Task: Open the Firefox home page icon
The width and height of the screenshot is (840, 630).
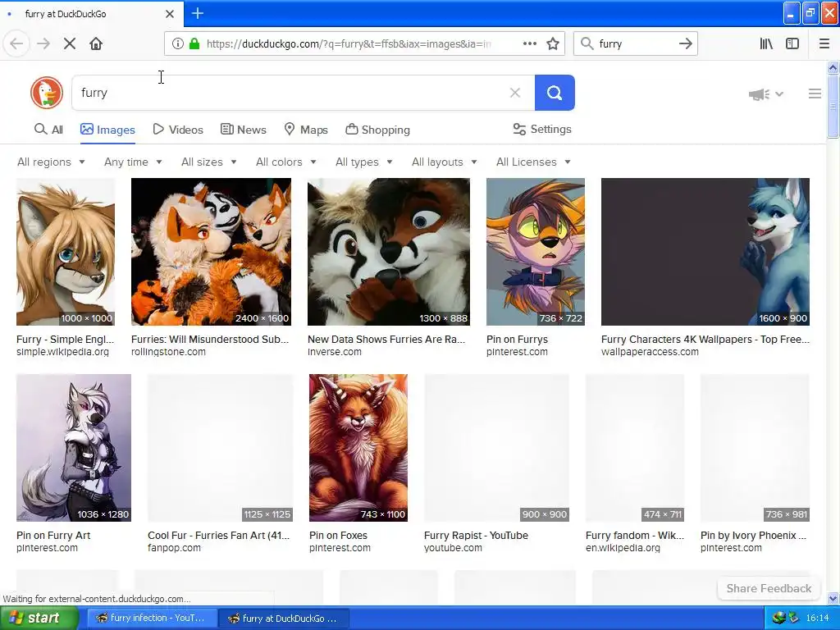Action: 96,43
